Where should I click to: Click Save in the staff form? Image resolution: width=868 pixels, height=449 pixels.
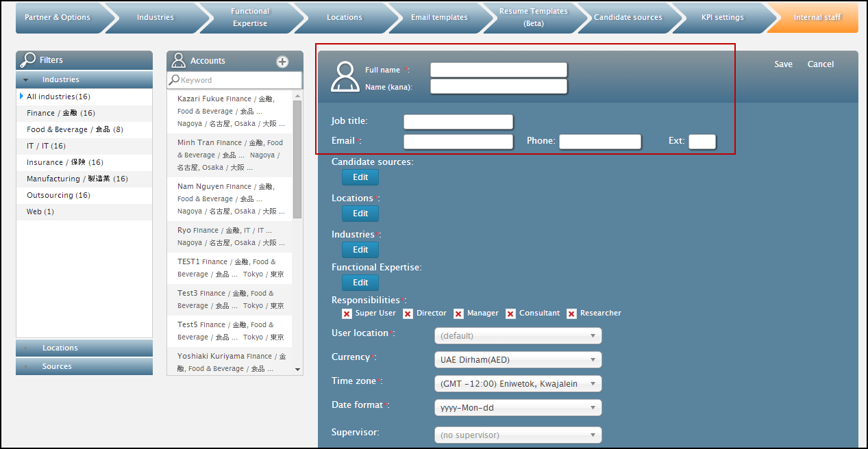pyautogui.click(x=783, y=64)
